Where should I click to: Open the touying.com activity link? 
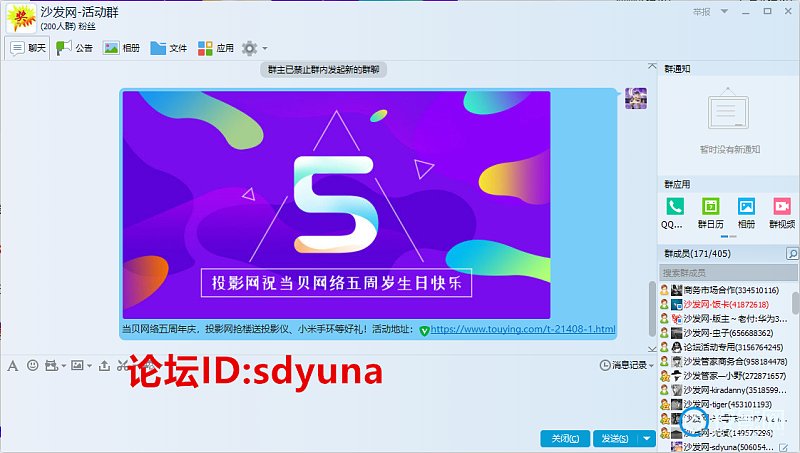pos(523,329)
